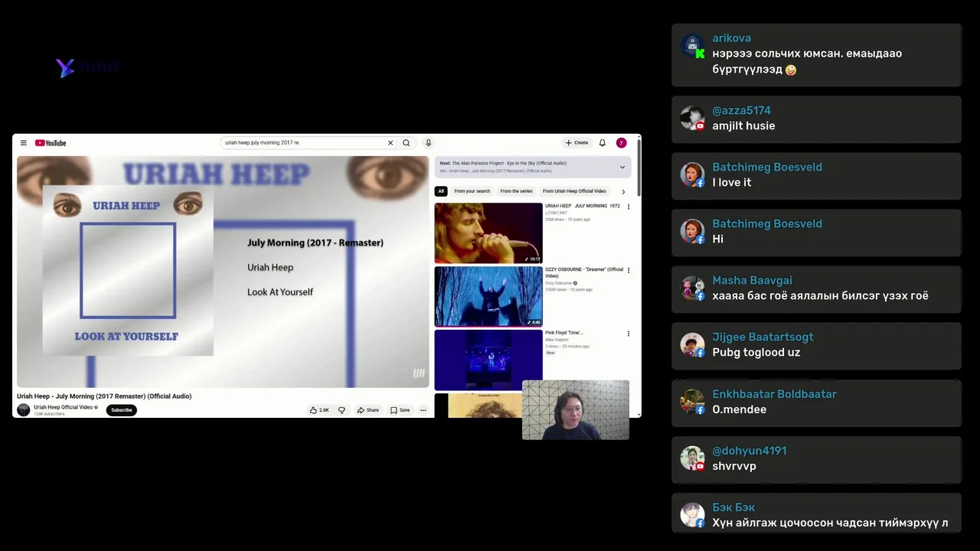980x551 pixels.
Task: Open the Uriah Heep Official Video channel avatar
Action: point(24,410)
